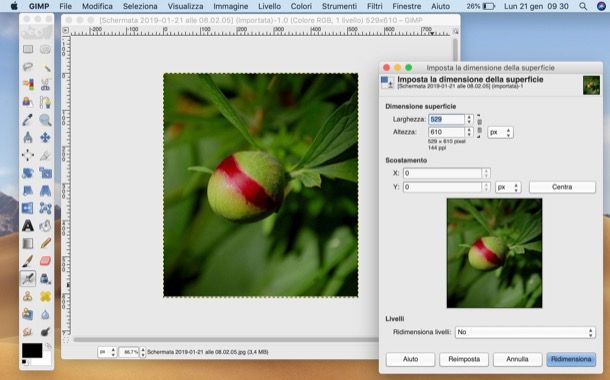Click the Larghezza input field
Viewport: 610px width, 380px height.
pyautogui.click(x=447, y=119)
